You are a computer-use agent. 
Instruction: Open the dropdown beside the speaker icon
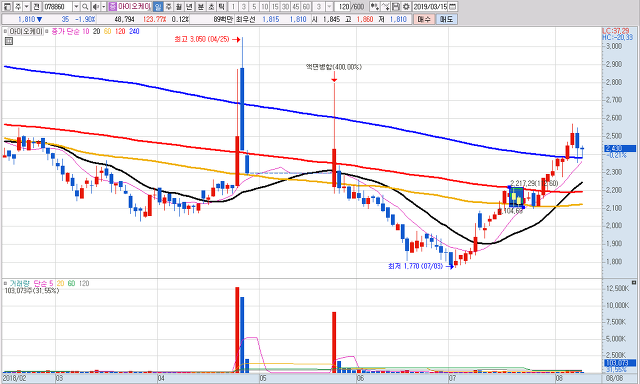click(103, 7)
